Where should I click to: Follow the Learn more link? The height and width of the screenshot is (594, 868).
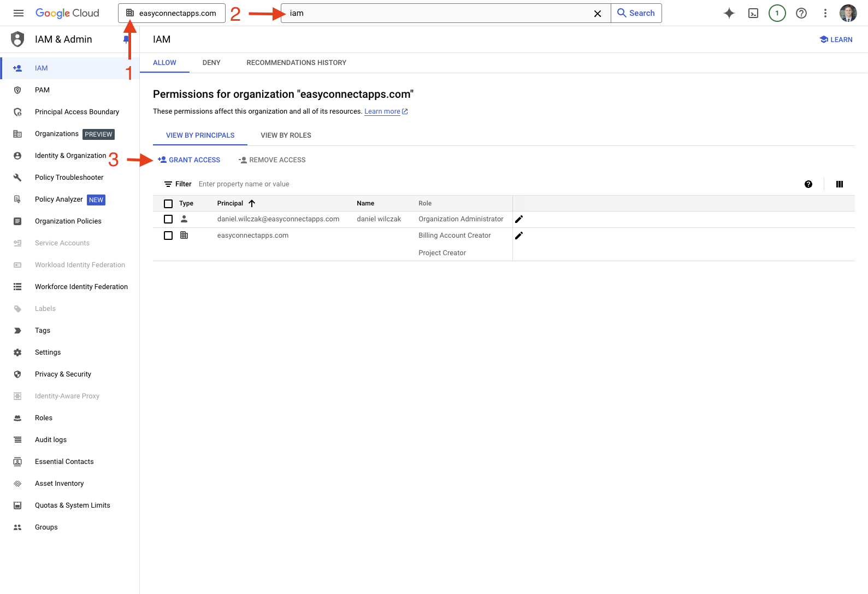coord(386,111)
